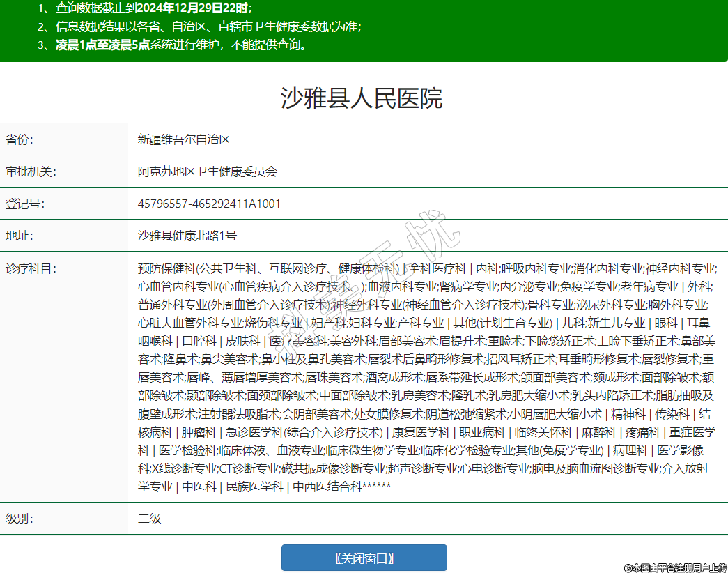
Task: Click the 登记号 field label
Action: [x=25, y=204]
